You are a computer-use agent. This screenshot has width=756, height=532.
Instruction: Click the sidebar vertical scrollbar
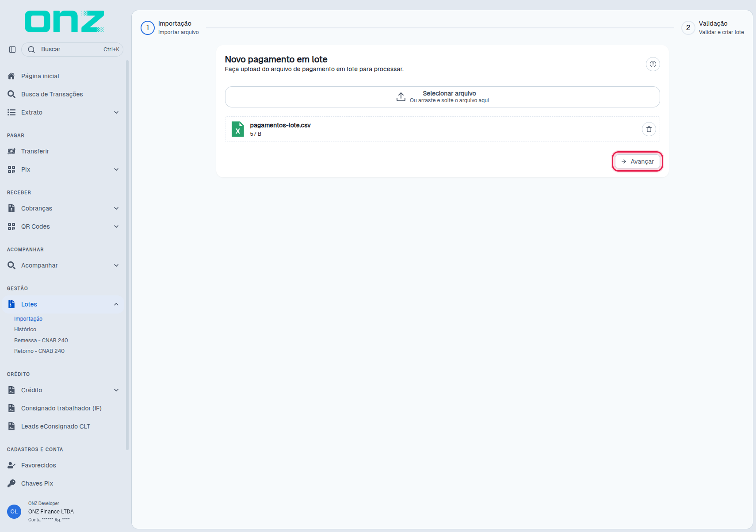[127, 255]
